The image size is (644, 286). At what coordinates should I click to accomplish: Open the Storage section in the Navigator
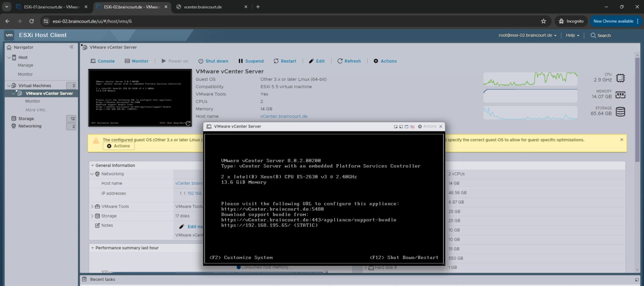pos(26,118)
